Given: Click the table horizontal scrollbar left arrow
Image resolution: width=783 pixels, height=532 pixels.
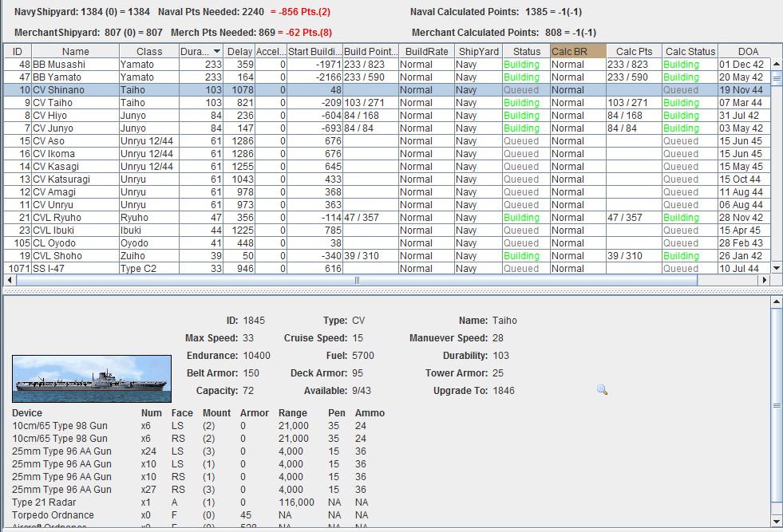Looking at the screenshot, I should pos(10,280).
